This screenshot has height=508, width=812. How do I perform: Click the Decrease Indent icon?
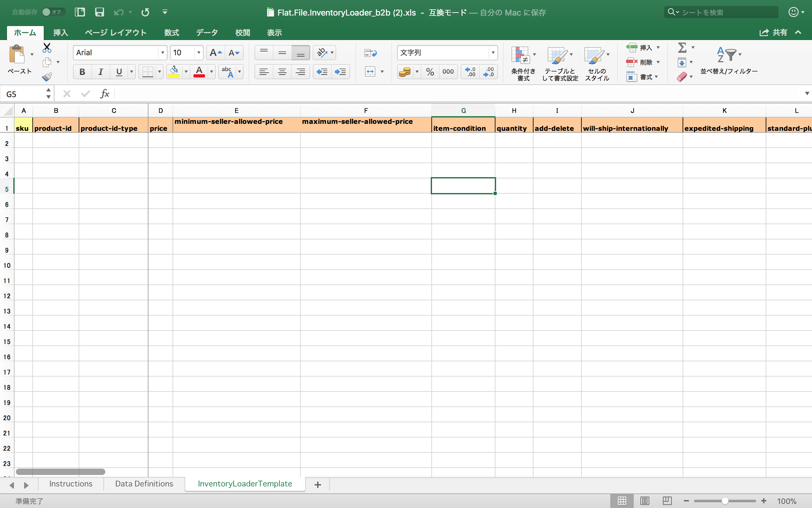point(322,71)
